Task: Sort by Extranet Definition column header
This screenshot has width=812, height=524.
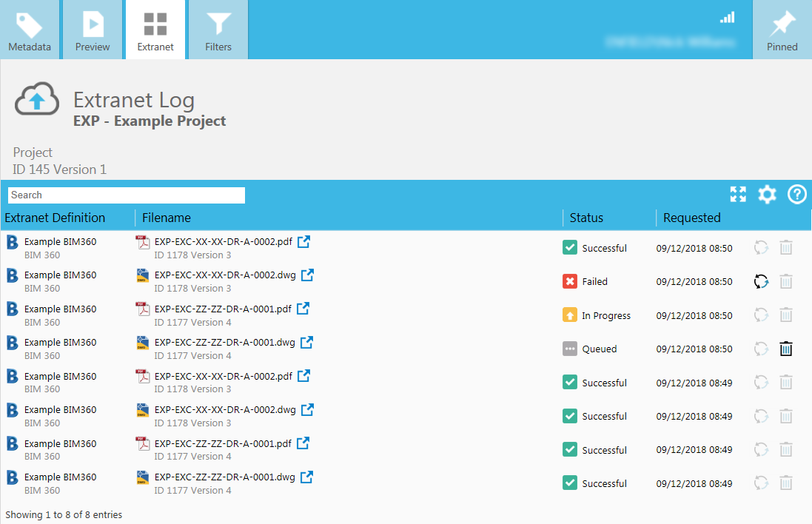Action: point(55,218)
